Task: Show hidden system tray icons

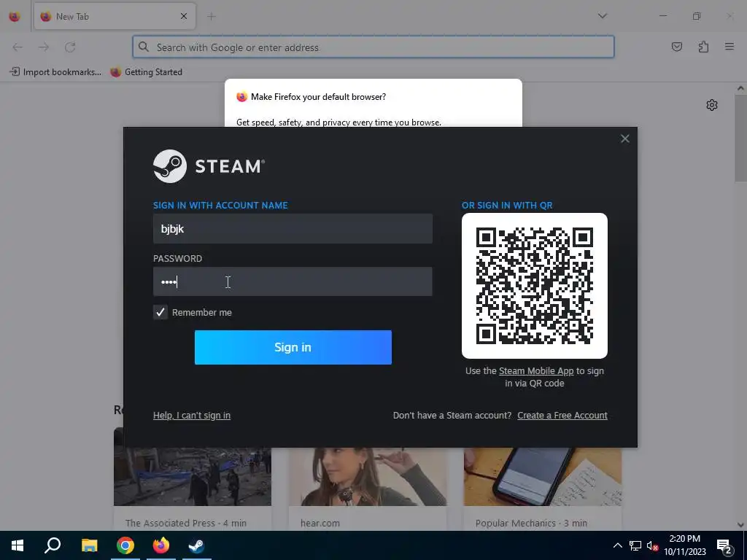Action: (x=617, y=545)
